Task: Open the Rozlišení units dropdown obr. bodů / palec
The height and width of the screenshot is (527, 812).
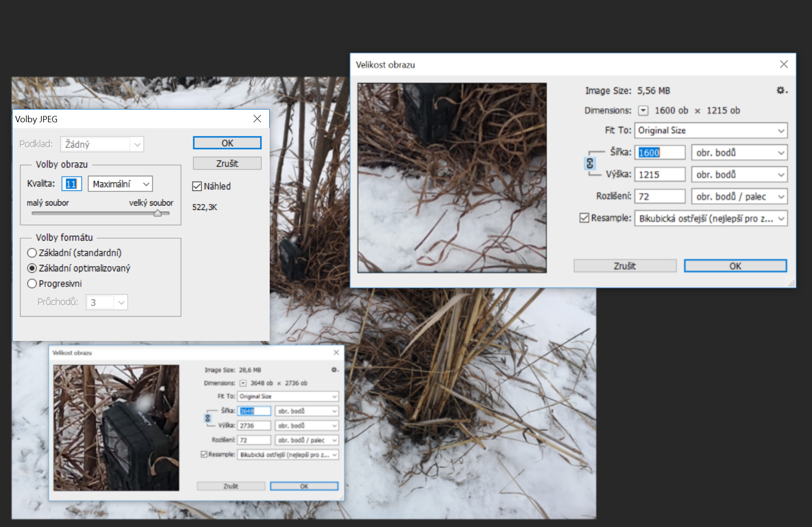Action: (x=739, y=196)
